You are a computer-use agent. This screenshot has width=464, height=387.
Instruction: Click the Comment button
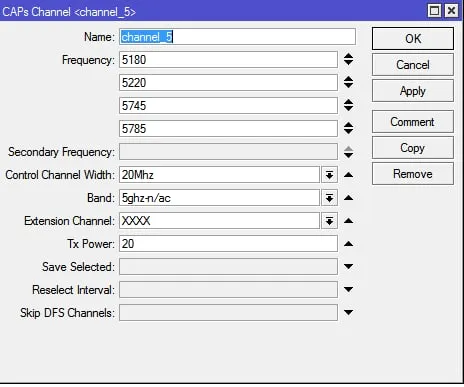[x=413, y=122]
